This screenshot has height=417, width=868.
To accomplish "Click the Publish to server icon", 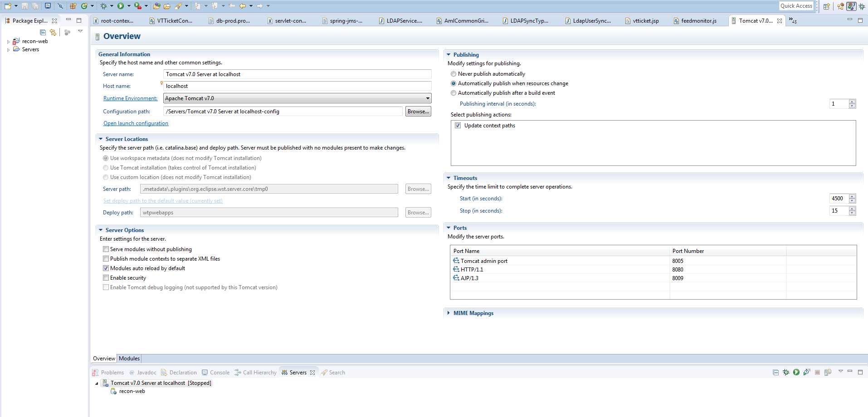I will (828, 372).
